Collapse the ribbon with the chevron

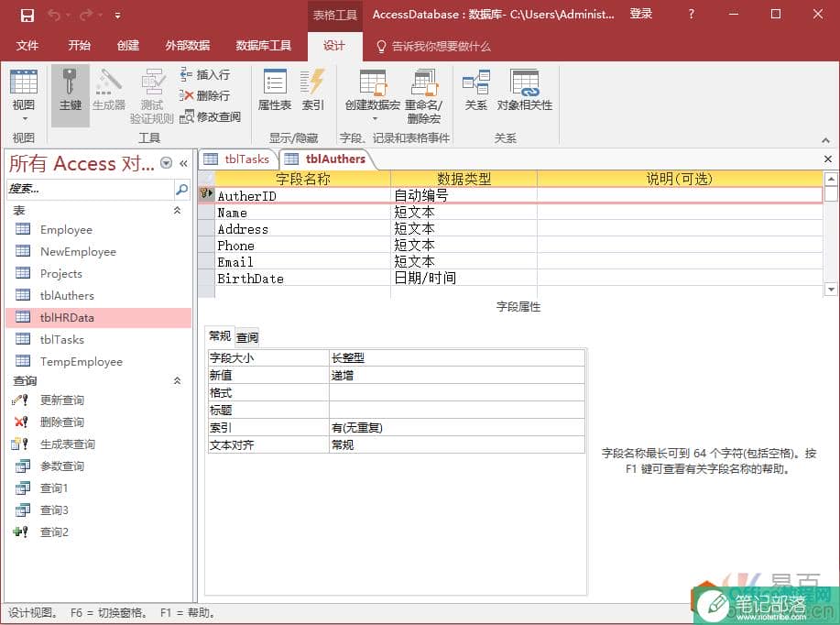point(825,140)
